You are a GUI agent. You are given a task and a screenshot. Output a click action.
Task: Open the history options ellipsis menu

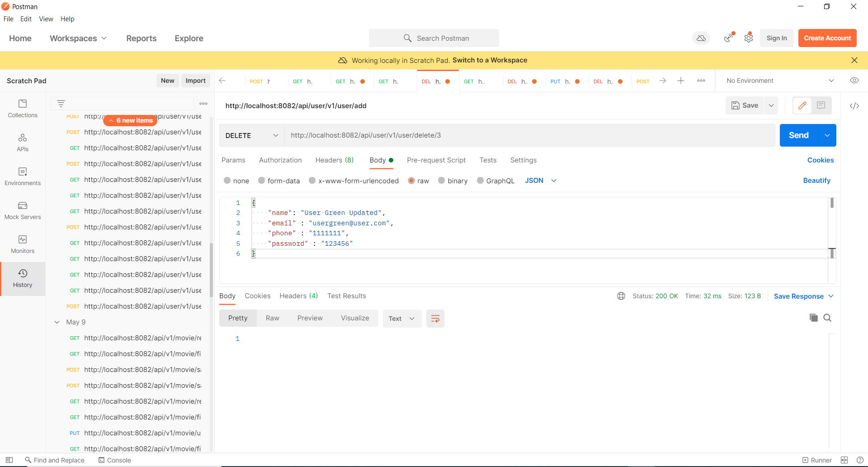click(203, 104)
